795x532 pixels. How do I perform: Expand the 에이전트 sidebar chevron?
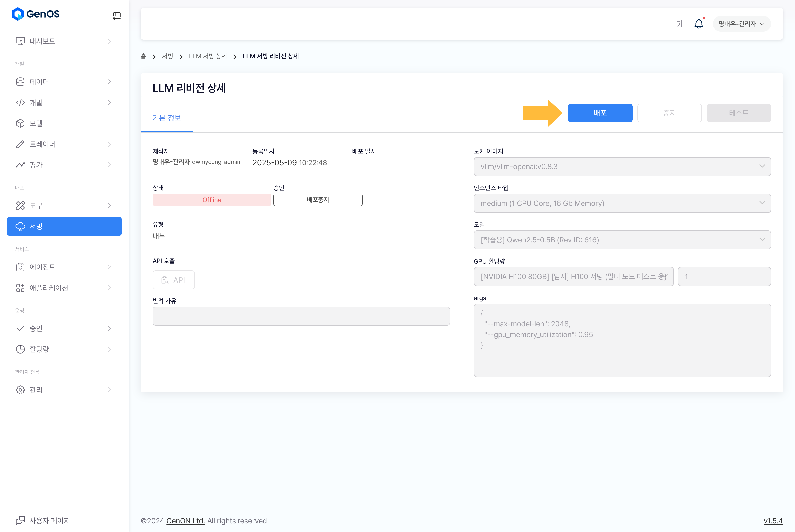pyautogui.click(x=109, y=267)
